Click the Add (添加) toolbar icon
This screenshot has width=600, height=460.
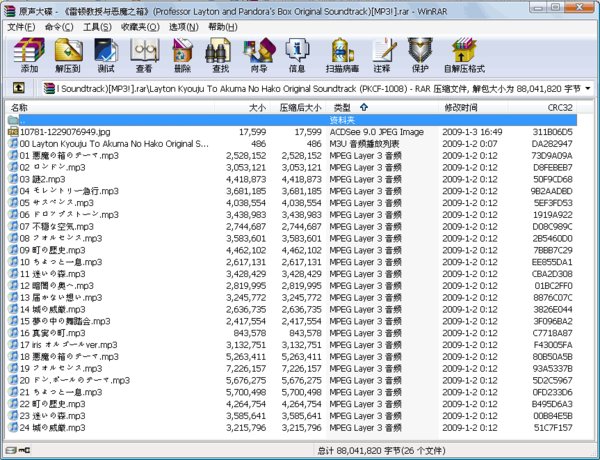click(x=29, y=50)
